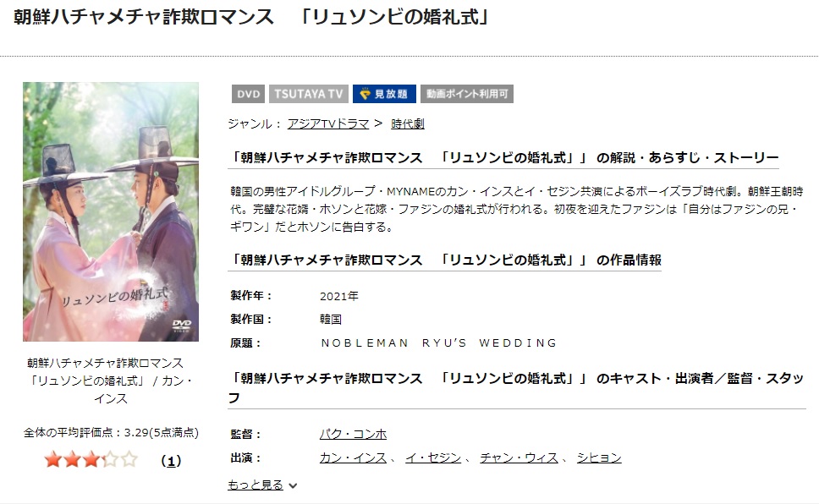
Task: Click the DVD cover thumbnail image
Action: pyautogui.click(x=111, y=211)
